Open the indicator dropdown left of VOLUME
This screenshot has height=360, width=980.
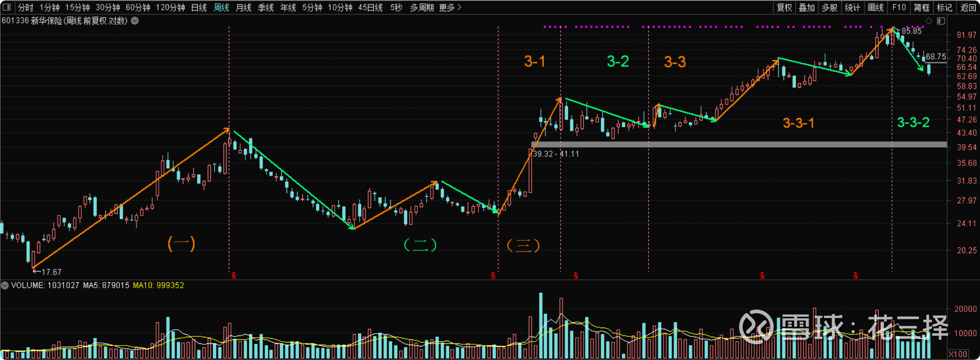[x=5, y=286]
